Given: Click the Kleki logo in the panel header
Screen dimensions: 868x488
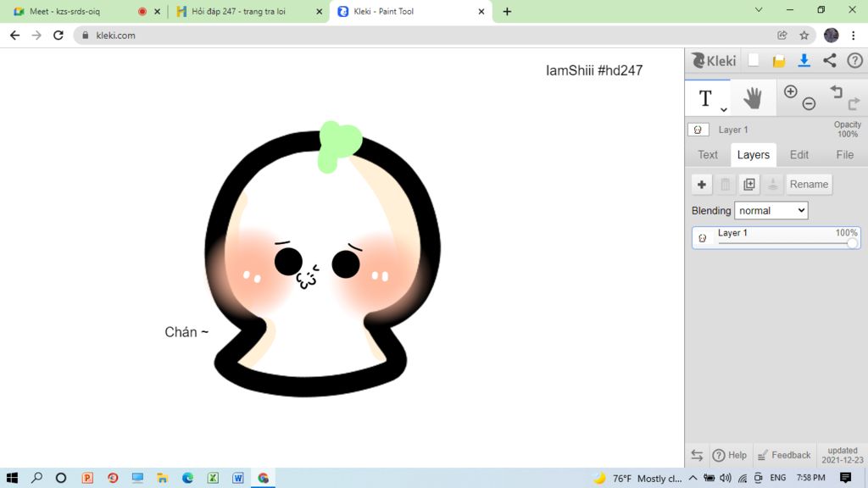Looking at the screenshot, I should click(x=714, y=61).
